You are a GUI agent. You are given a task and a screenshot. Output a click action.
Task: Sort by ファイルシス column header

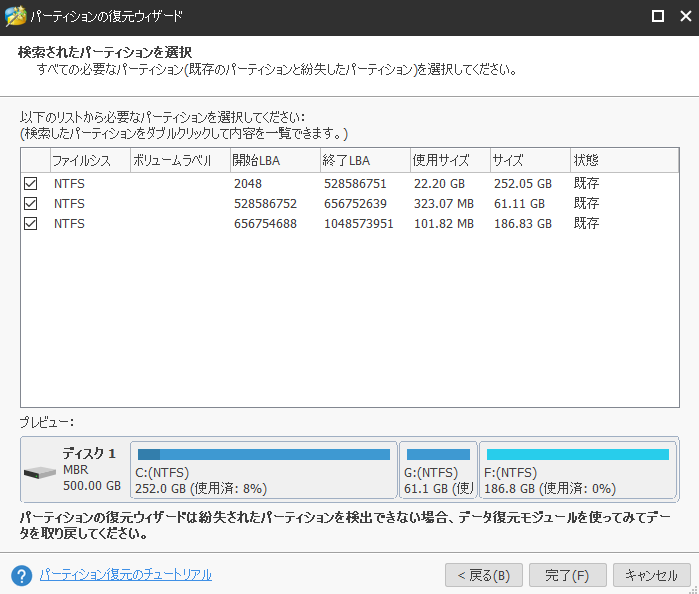(90, 160)
